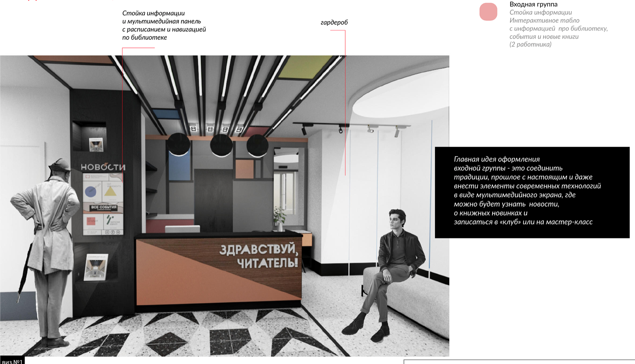Click the pink Входная группа legend swatch
This screenshot has width=635, height=364.
(488, 12)
